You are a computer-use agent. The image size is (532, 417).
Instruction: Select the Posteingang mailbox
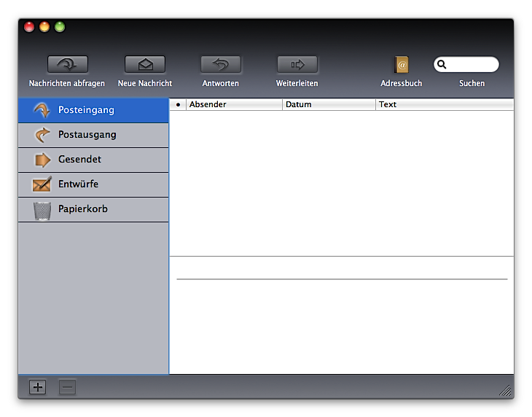[x=93, y=110]
